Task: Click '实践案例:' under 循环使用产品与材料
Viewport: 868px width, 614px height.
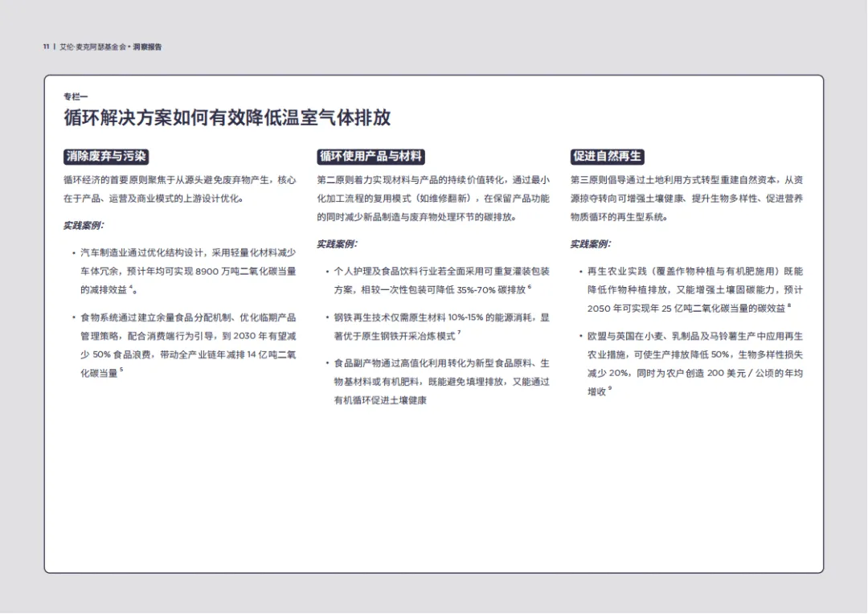Action: [337, 244]
